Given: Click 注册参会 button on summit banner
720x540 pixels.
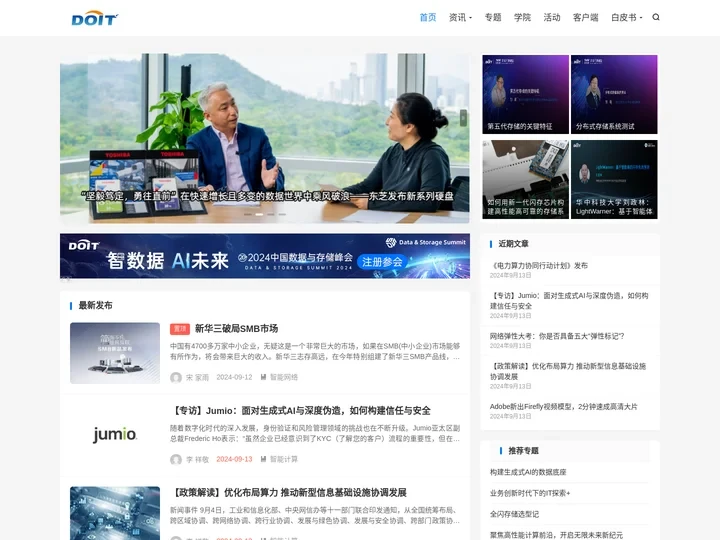Looking at the screenshot, I should tap(382, 262).
